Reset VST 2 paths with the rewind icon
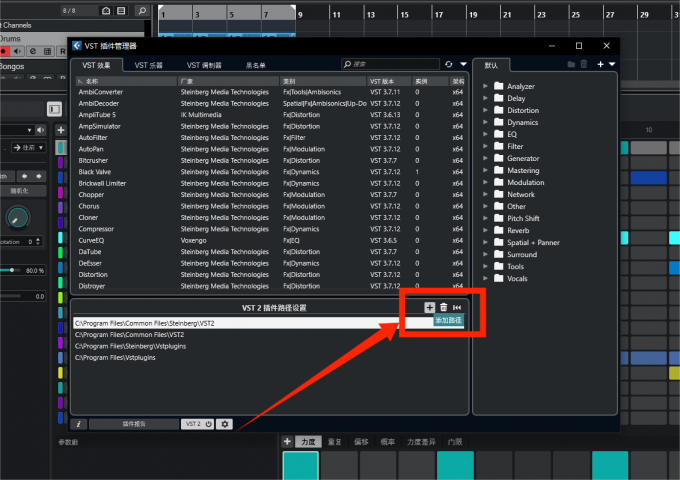 (x=457, y=307)
